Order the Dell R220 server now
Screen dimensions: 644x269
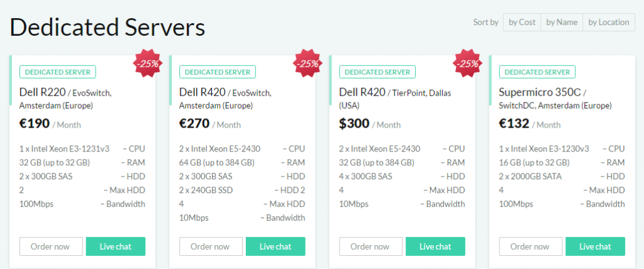pyautogui.click(x=52, y=246)
